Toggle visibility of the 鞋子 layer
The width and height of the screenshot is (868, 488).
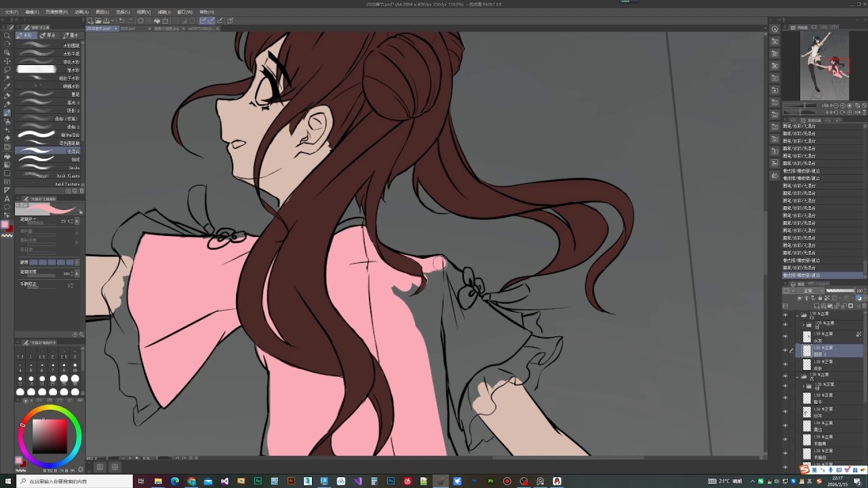click(x=785, y=399)
